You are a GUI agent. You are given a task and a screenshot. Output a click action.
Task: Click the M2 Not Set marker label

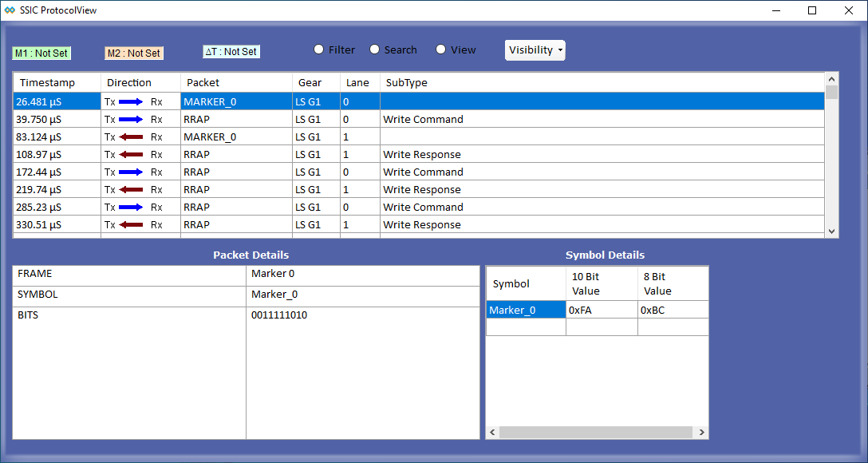134,53
